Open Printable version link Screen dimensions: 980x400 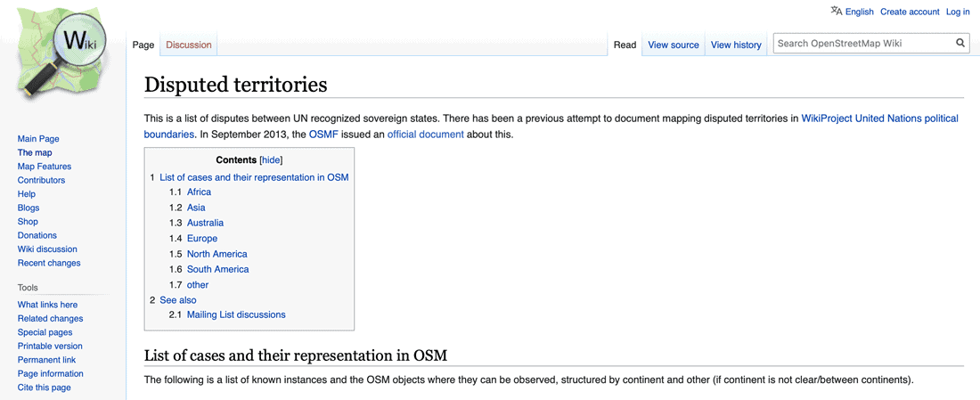click(x=50, y=346)
